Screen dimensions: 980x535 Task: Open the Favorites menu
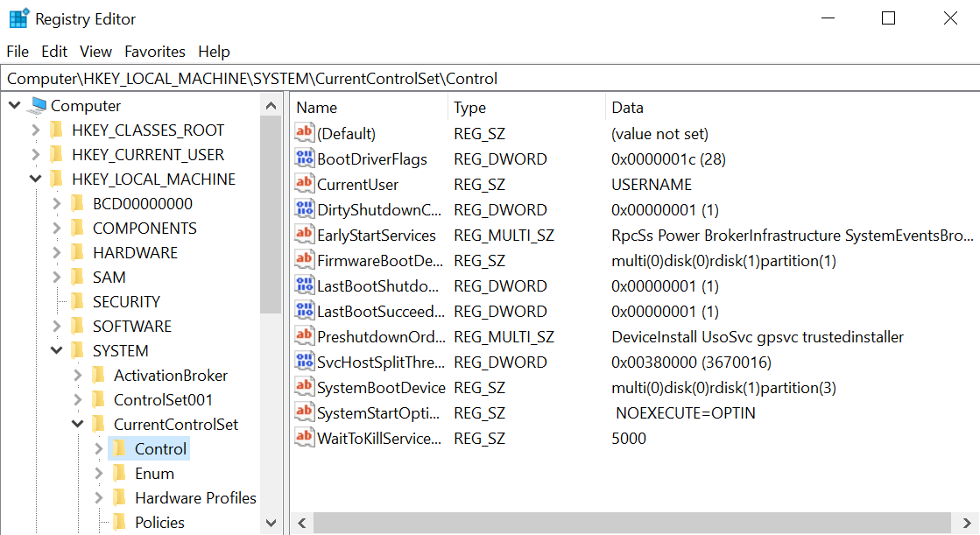point(154,51)
